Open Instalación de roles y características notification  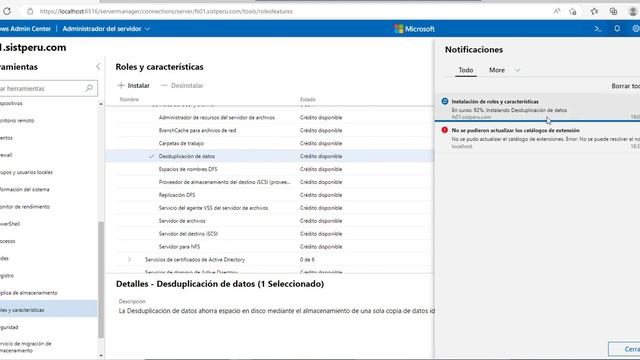[537, 107]
